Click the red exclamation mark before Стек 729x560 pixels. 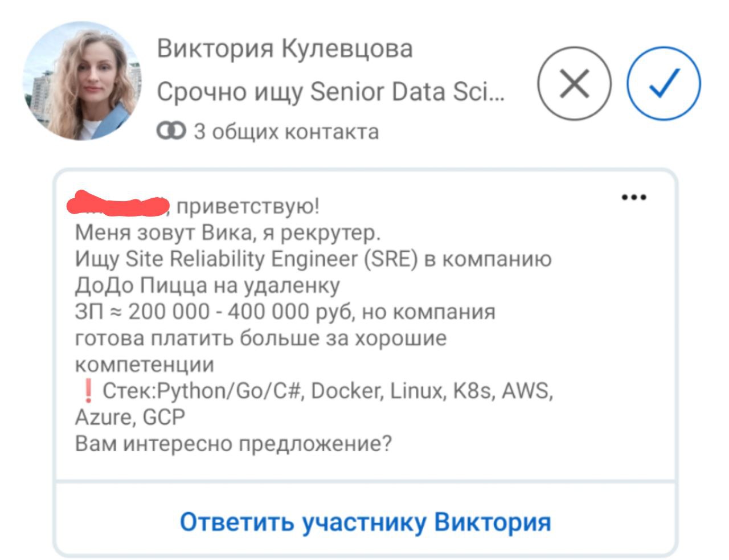87,391
